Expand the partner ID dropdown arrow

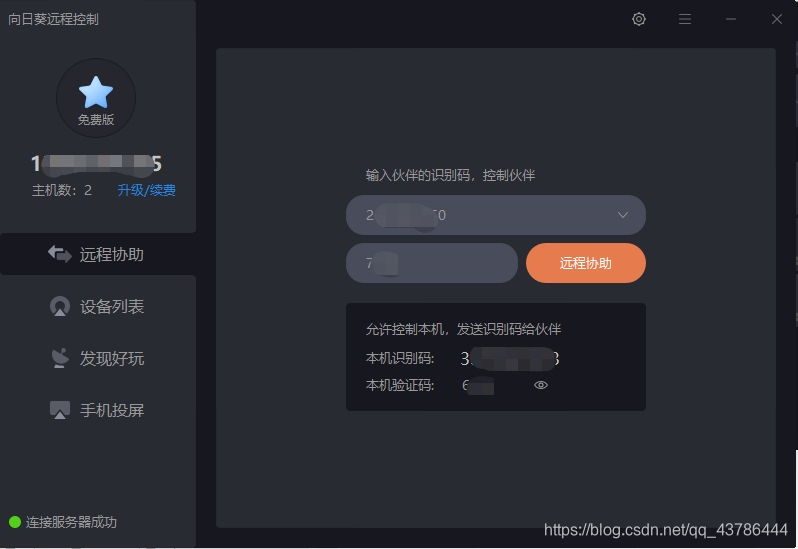point(622,215)
